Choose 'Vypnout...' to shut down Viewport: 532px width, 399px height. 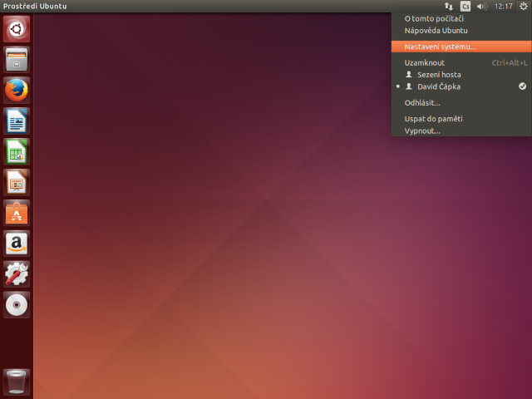tap(461, 131)
